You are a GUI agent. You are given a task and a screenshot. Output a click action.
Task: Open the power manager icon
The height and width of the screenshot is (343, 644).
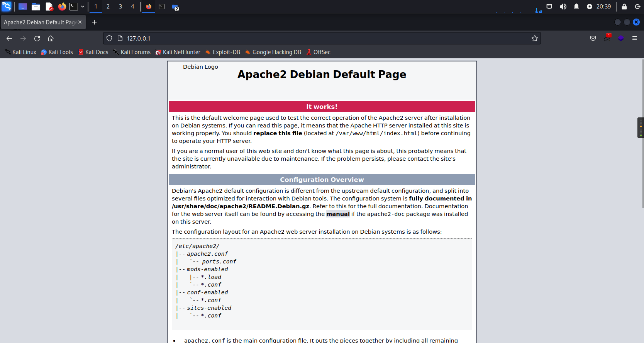(590, 7)
